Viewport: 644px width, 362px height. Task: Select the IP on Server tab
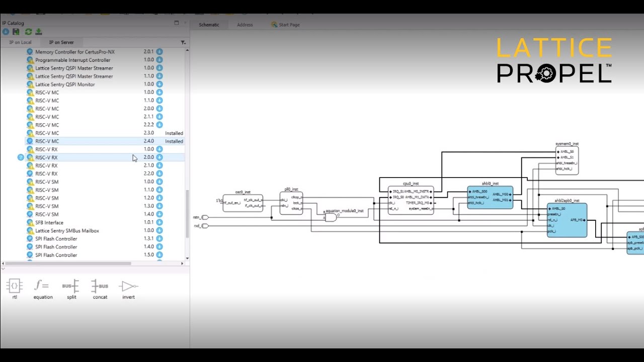[61, 42]
